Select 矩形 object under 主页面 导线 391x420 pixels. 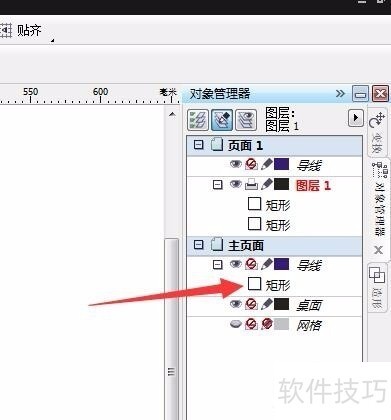(278, 285)
